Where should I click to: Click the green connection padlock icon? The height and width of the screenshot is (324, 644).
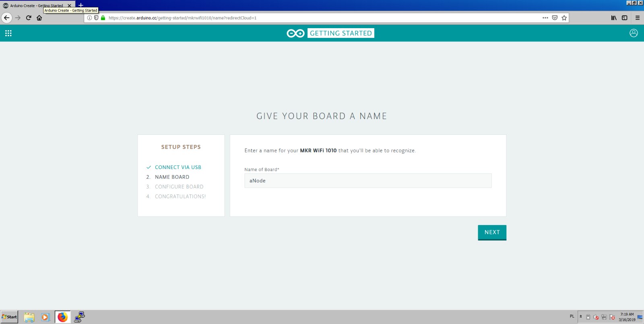[103, 18]
